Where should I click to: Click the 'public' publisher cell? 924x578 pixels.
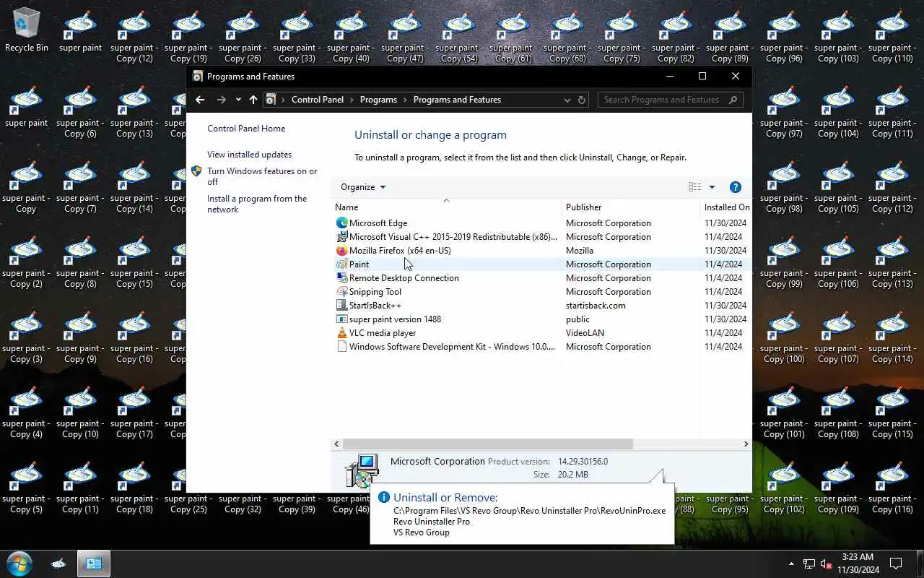coord(577,319)
